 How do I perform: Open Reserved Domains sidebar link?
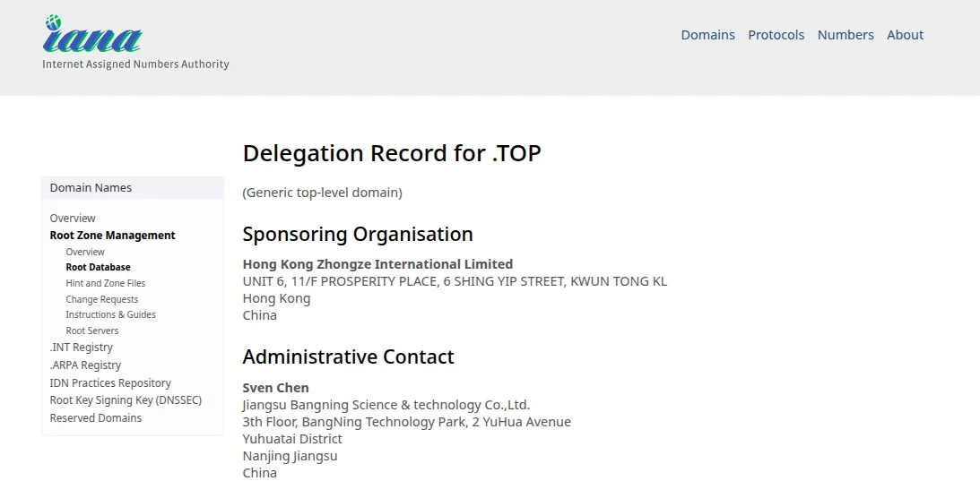(x=96, y=418)
